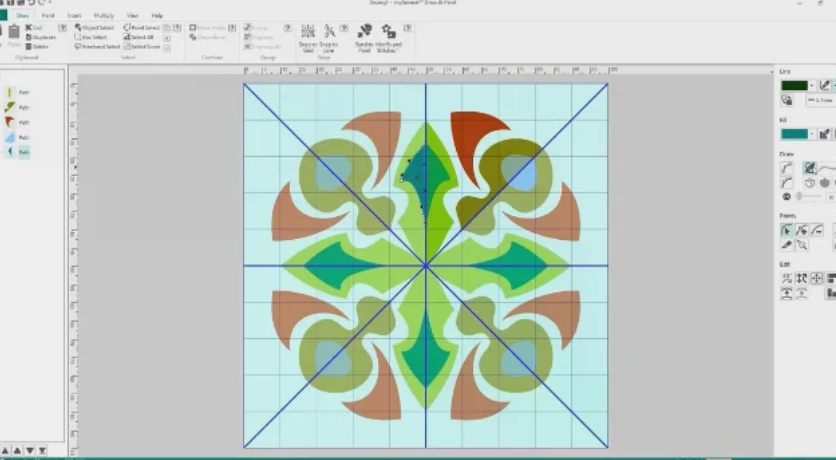Select the point select arrow in Points panel
836x460 pixels.
[787, 230]
